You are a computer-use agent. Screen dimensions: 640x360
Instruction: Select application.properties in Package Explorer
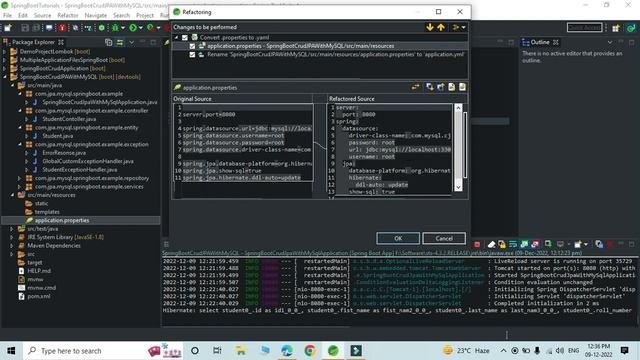[x=62, y=220]
